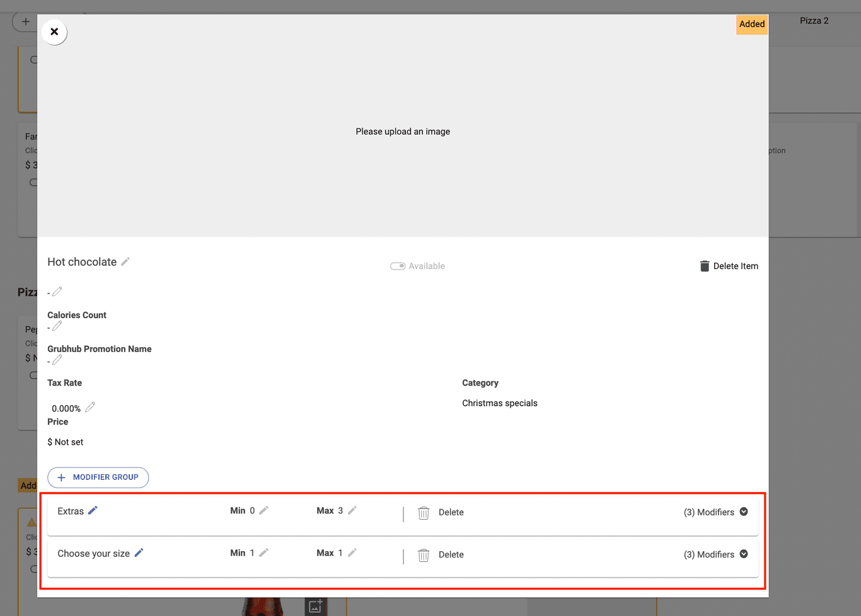Edit Min value for Choose your size

pos(264,553)
